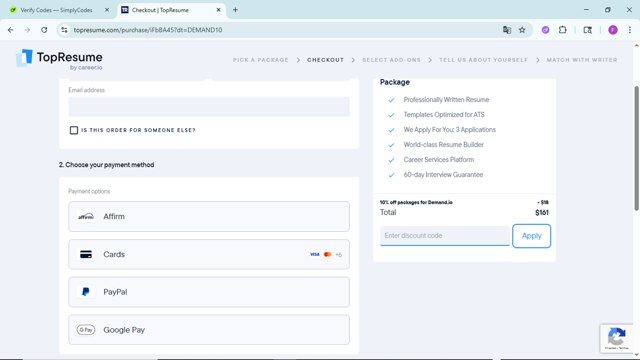Click the Visa logo in Cards row
Viewport: 640px width, 360px height.
(314, 254)
